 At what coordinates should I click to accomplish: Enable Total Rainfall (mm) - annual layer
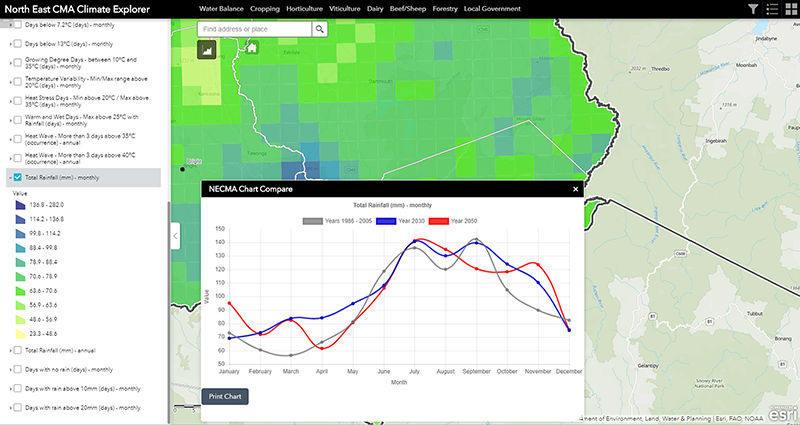coord(18,350)
